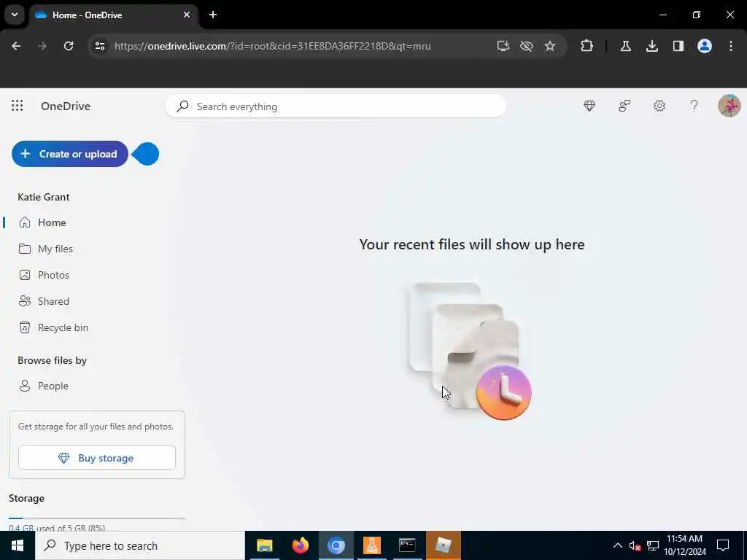Click Create or upload button
This screenshot has height=560, width=747.
[x=70, y=154]
